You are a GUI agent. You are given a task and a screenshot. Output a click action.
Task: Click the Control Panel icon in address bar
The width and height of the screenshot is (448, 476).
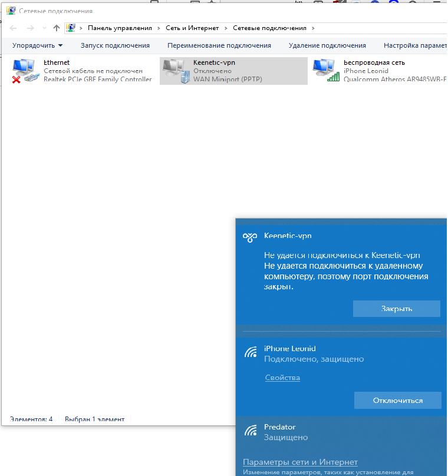(x=71, y=28)
